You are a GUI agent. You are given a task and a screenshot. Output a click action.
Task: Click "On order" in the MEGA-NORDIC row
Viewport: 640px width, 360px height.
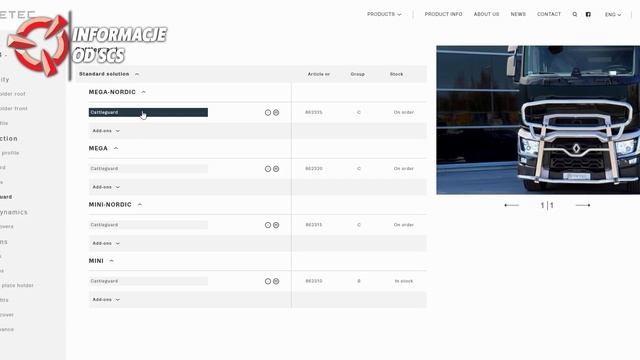404,112
